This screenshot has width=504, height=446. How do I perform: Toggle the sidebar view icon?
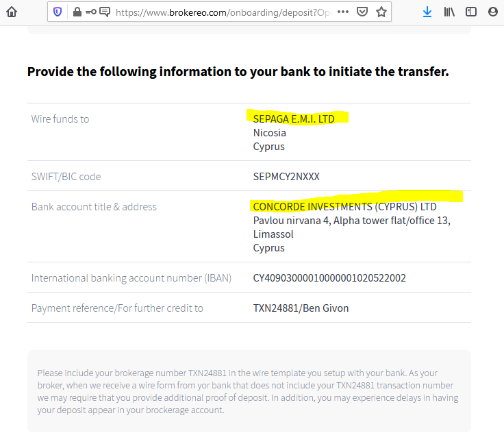coord(471,12)
